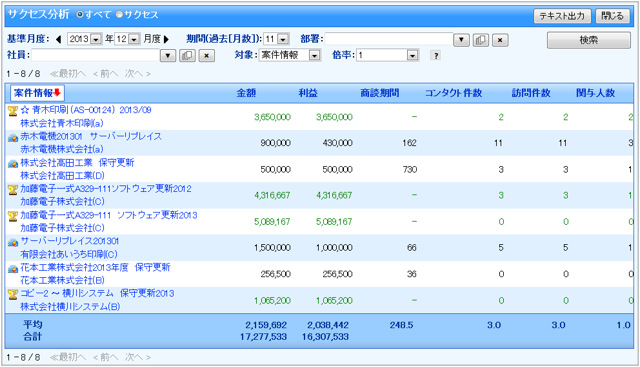Sort by 商談期間 column header
640x367 pixels.
380,93
